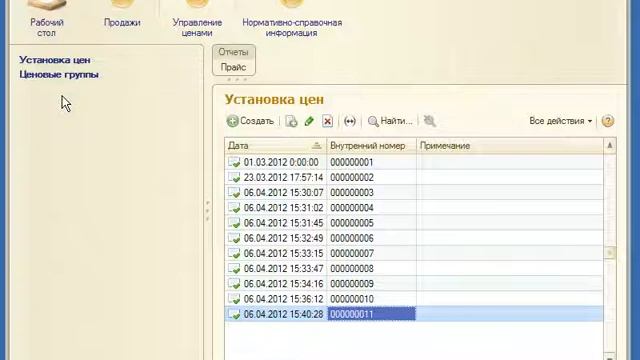The width and height of the screenshot is (640, 360).
Task: Click the copy document icon
Action: pyautogui.click(x=291, y=121)
